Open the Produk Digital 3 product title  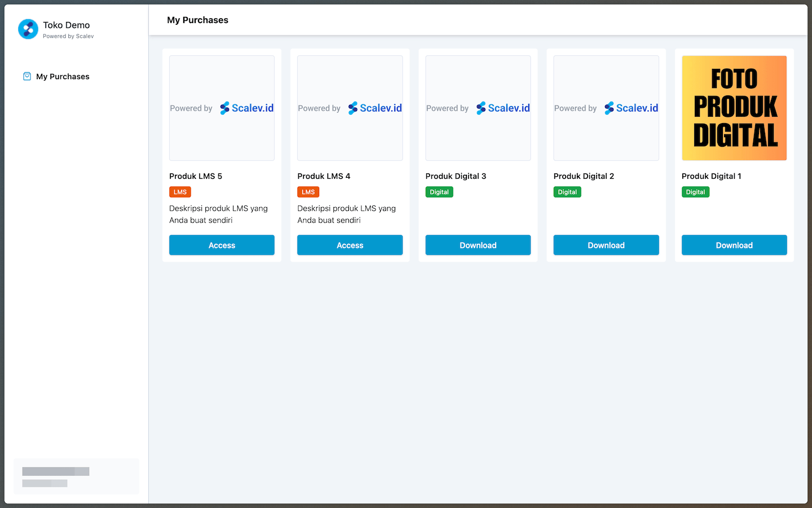456,176
